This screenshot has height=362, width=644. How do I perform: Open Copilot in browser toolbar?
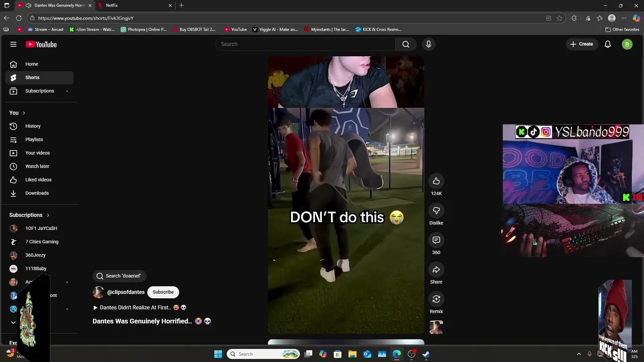pyautogui.click(x=636, y=18)
